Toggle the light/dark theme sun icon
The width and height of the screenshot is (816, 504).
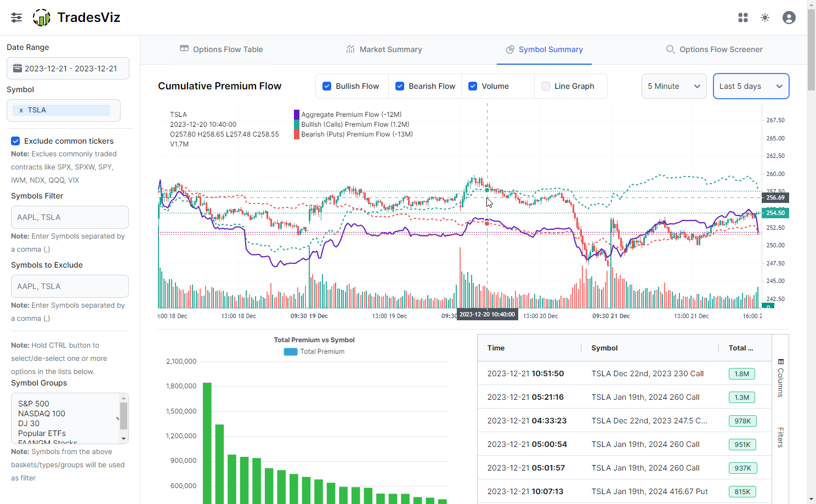(765, 18)
